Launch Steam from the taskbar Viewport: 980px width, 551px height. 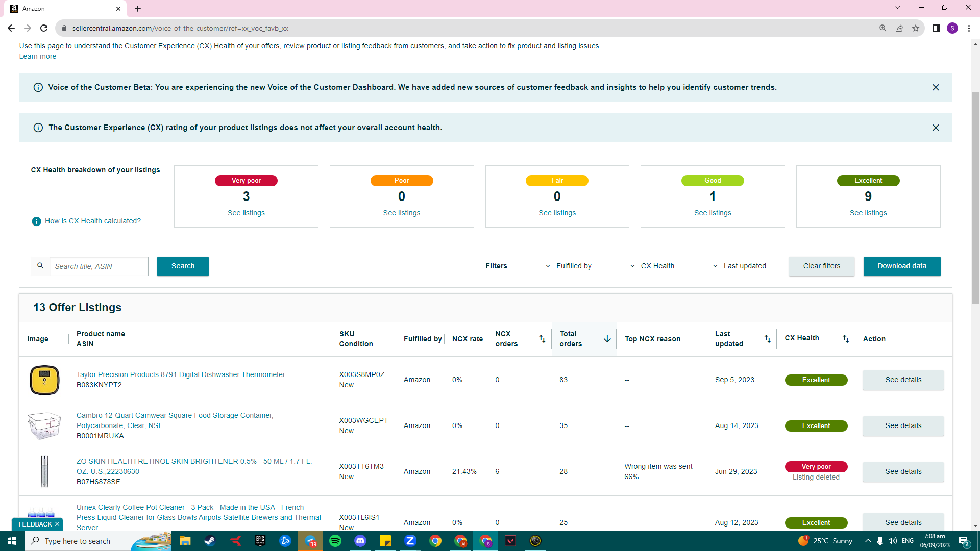(x=210, y=541)
